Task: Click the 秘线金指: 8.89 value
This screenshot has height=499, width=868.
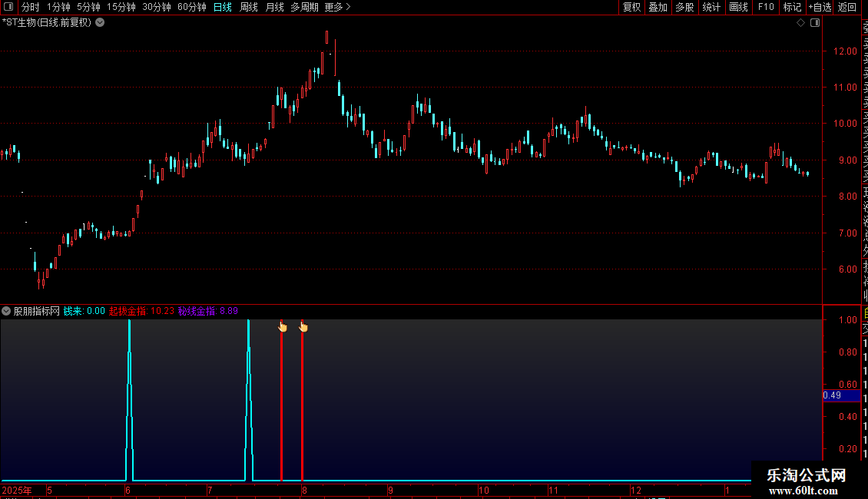Action: (207, 312)
